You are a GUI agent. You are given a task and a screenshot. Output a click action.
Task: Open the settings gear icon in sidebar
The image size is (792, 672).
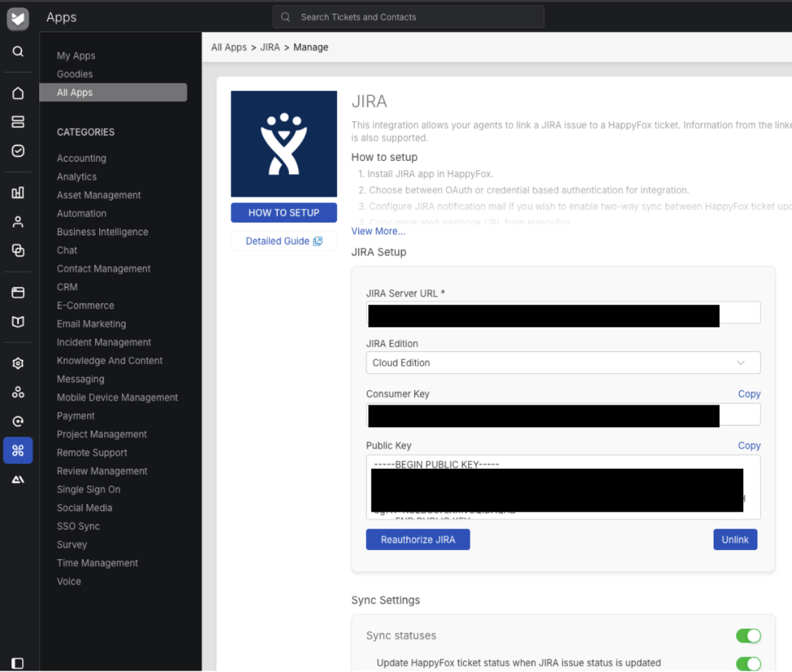(18, 363)
